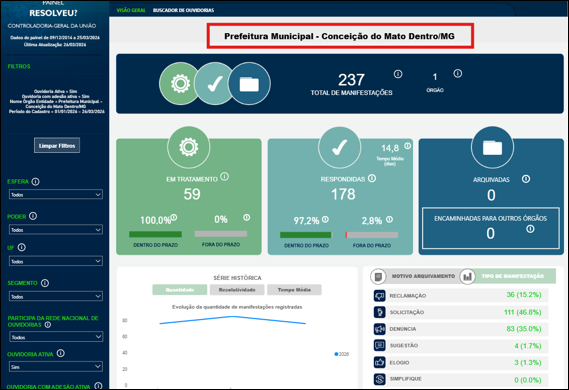569x390 pixels.
Task: Click the Motivo Arquivamento document icon
Action: click(378, 277)
